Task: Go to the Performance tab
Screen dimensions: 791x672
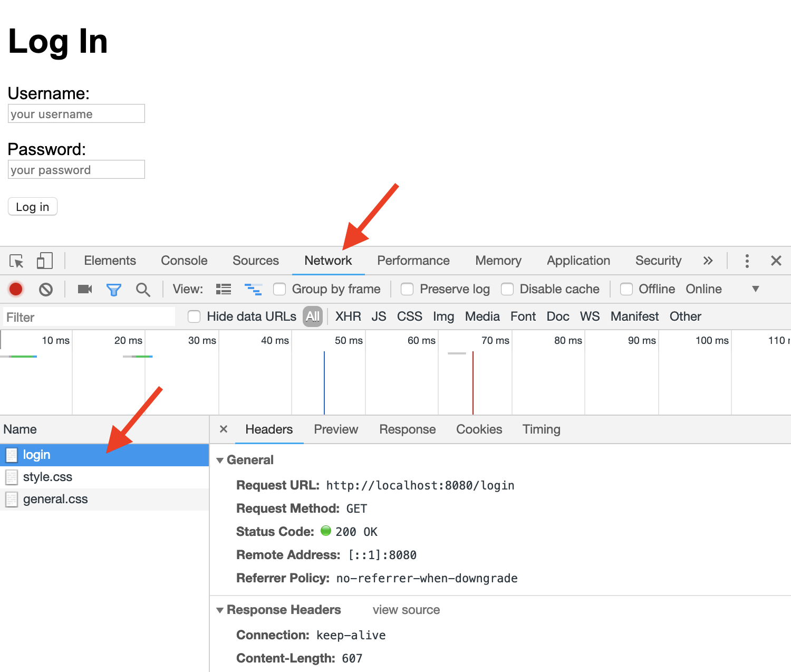Action: pyautogui.click(x=413, y=261)
